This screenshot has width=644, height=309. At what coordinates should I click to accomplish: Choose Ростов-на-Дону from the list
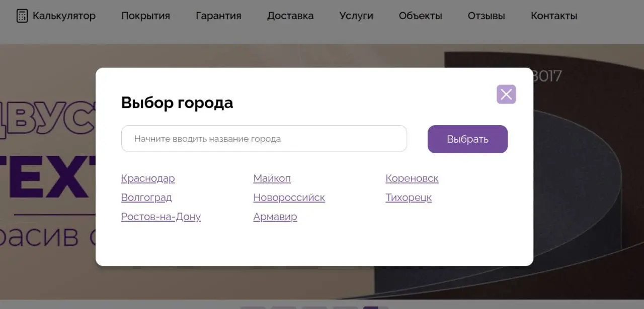pyautogui.click(x=161, y=217)
